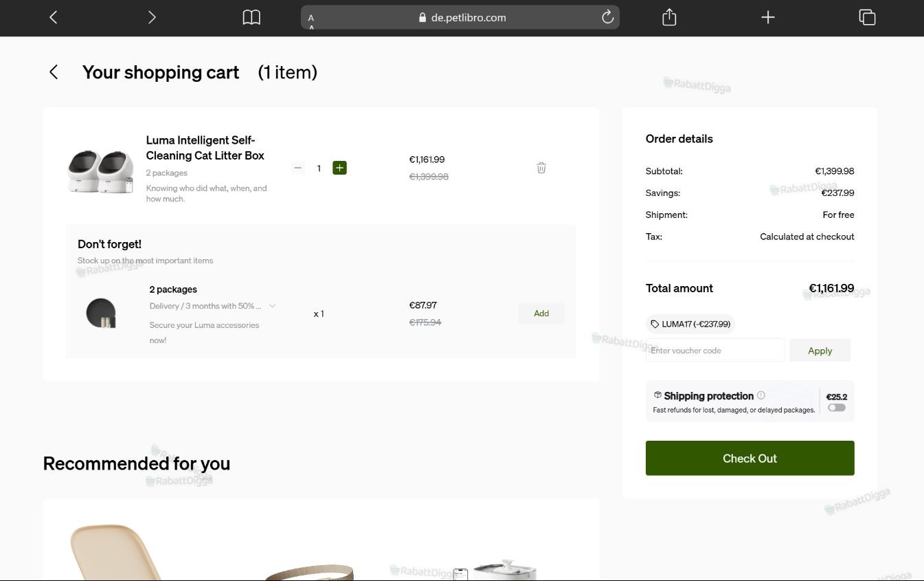Add the 2 packages accessory to cart
The width and height of the screenshot is (924, 581).
541,314
